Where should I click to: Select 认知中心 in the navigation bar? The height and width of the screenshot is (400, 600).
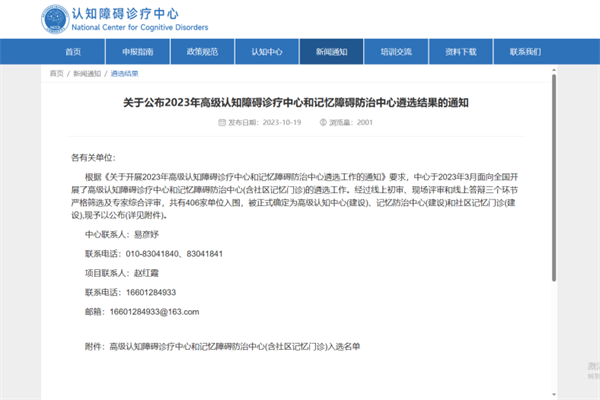(x=266, y=51)
